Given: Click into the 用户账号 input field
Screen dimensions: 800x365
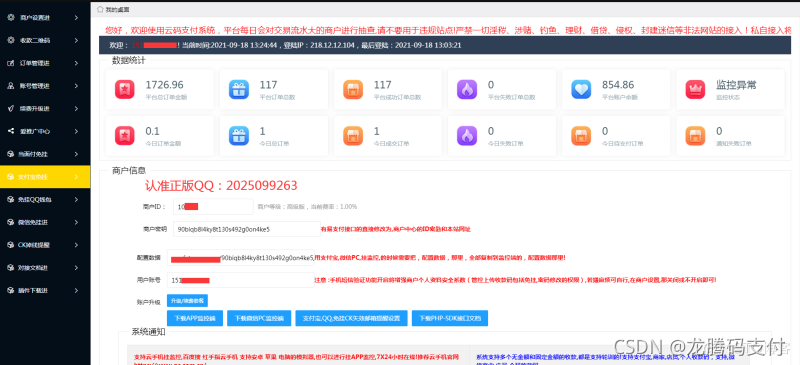Looking at the screenshot, I should 240,280.
